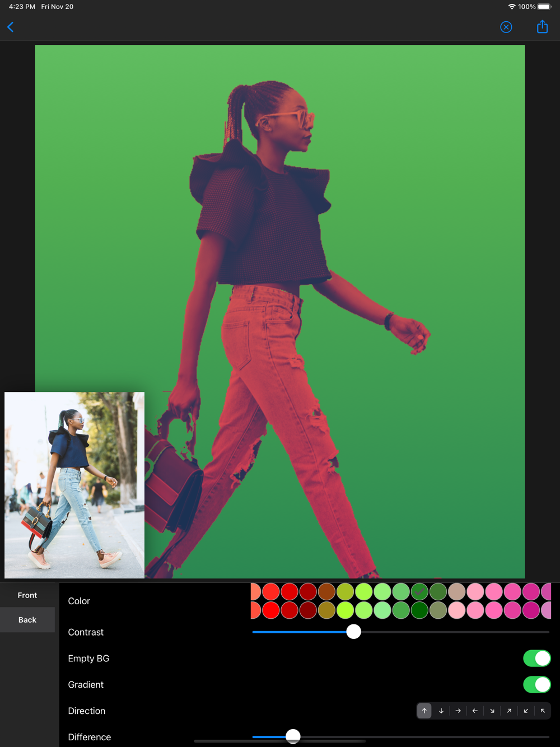Screen dimensions: 560x747
Task: Tap the back chevron arrow
Action: [11, 27]
